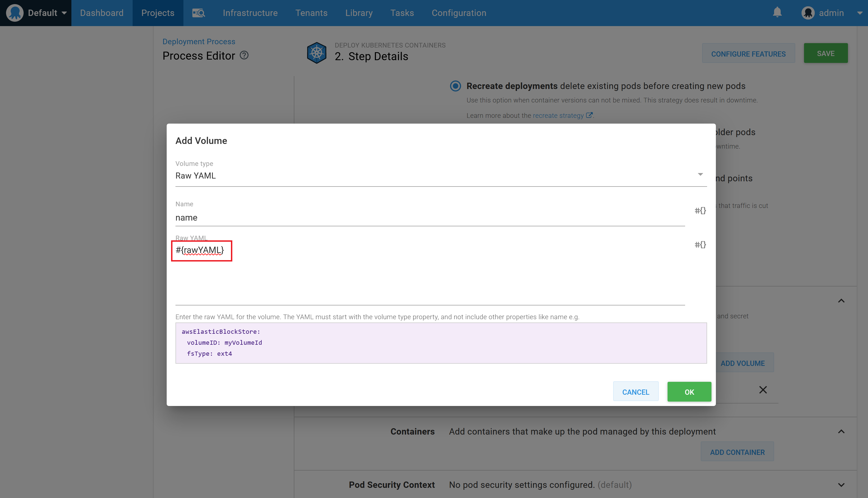
Task: Switch to the Dashboard tab
Action: coord(102,13)
